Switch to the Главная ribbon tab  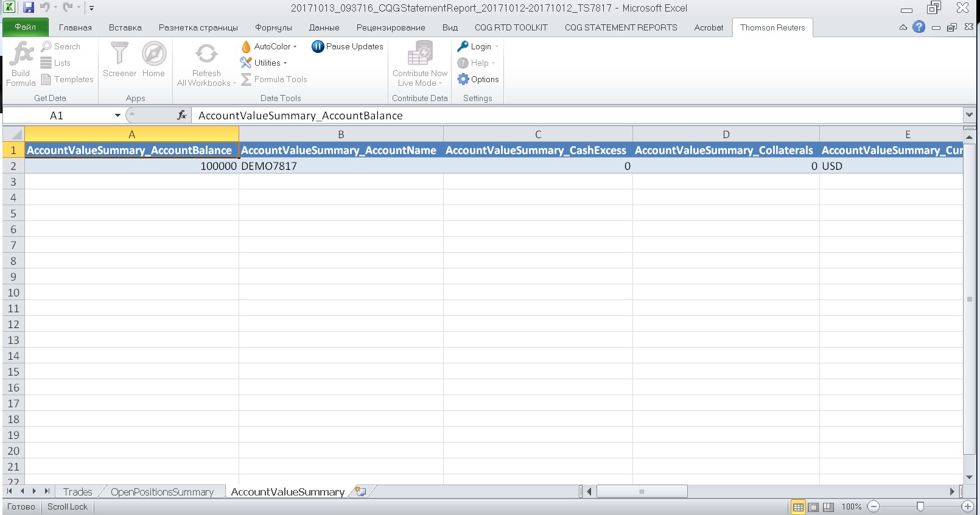coord(75,27)
